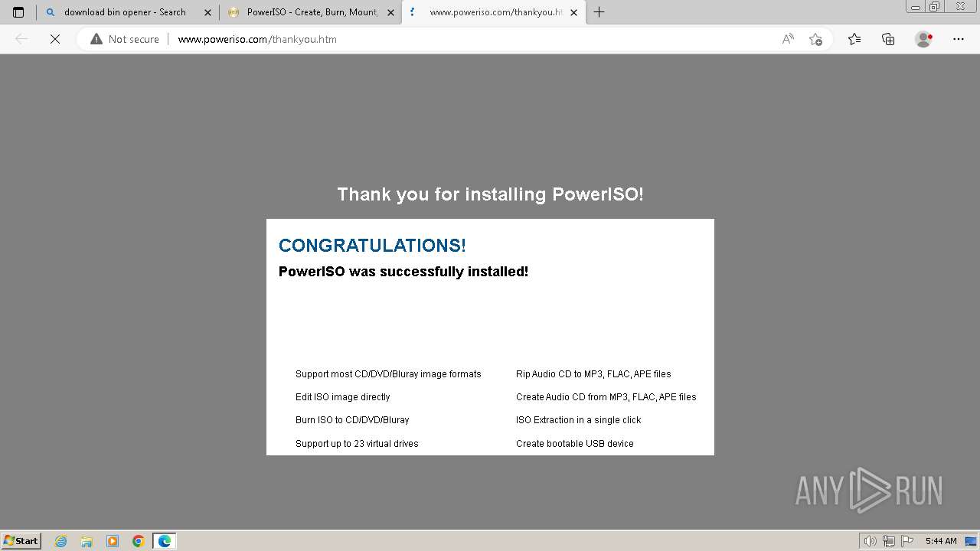980x551 pixels.
Task: Click the Read aloud icon
Action: tap(788, 39)
